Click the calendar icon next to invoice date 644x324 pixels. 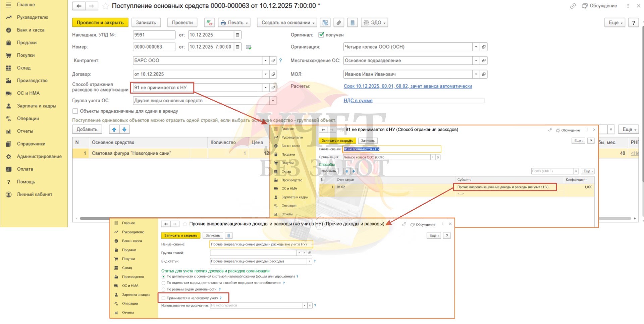pos(237,35)
